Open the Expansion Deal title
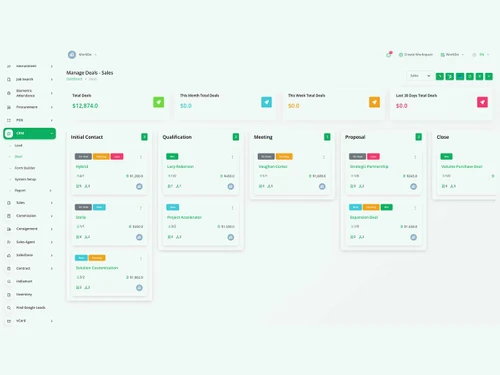Screen dimensions: 500x375 click(364, 217)
